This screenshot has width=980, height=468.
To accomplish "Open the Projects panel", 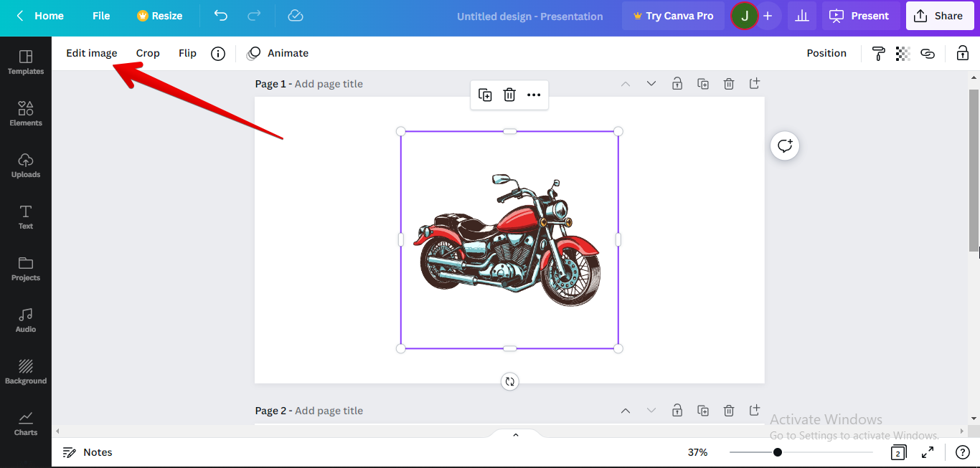I will [x=25, y=268].
